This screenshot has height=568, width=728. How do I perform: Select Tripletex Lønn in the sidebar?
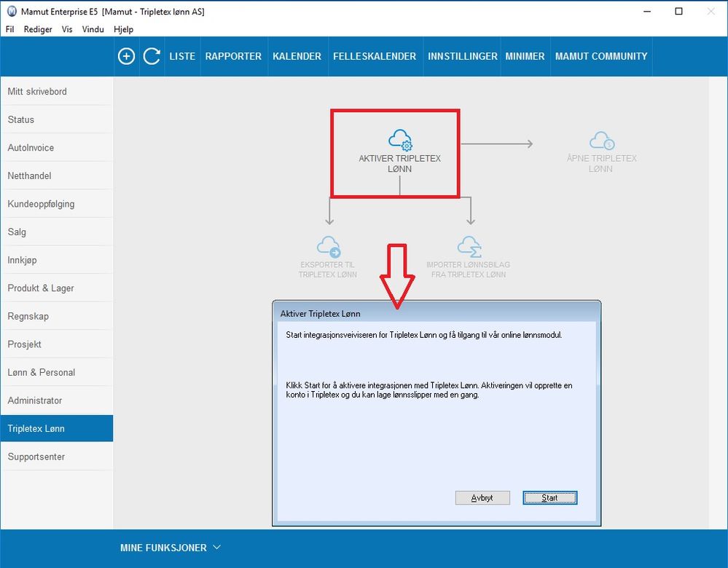point(57,428)
